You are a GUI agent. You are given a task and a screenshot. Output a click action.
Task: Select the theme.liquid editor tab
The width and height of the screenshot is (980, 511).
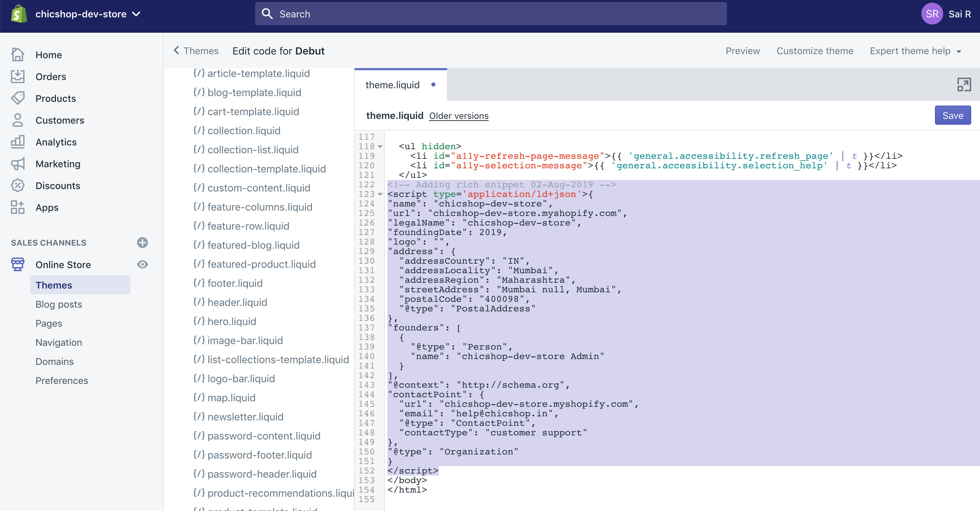pos(400,84)
